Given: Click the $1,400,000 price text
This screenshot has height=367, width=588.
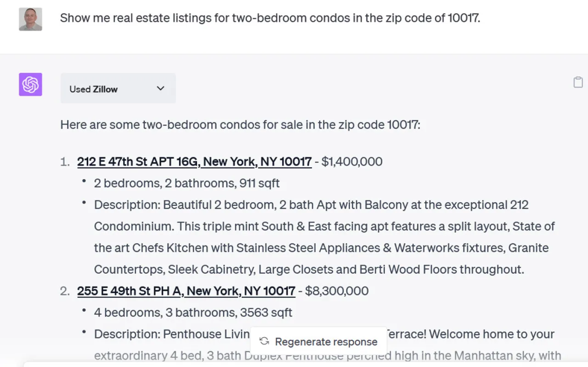Looking at the screenshot, I should 352,162.
